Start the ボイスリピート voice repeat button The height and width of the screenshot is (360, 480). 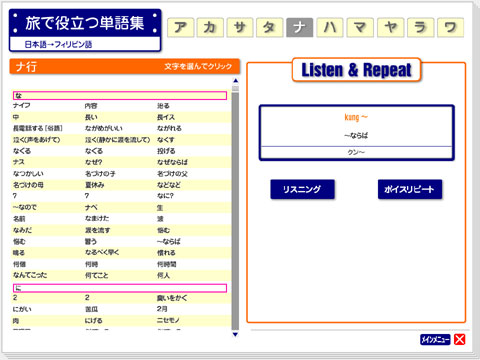click(410, 189)
